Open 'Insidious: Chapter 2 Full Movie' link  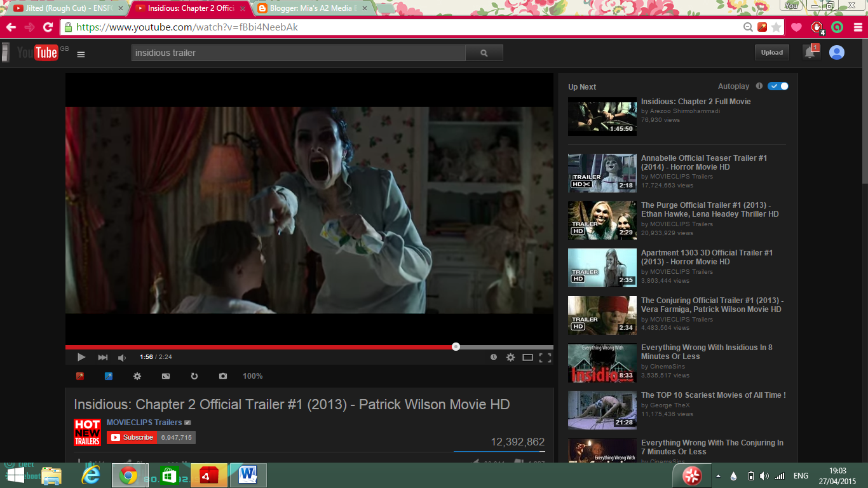pyautogui.click(x=696, y=102)
